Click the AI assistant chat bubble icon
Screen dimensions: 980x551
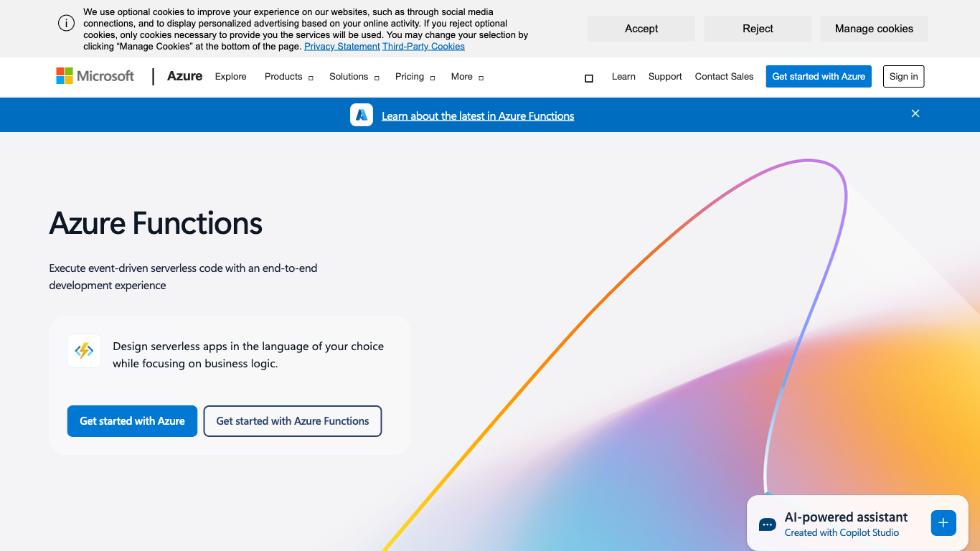767,524
